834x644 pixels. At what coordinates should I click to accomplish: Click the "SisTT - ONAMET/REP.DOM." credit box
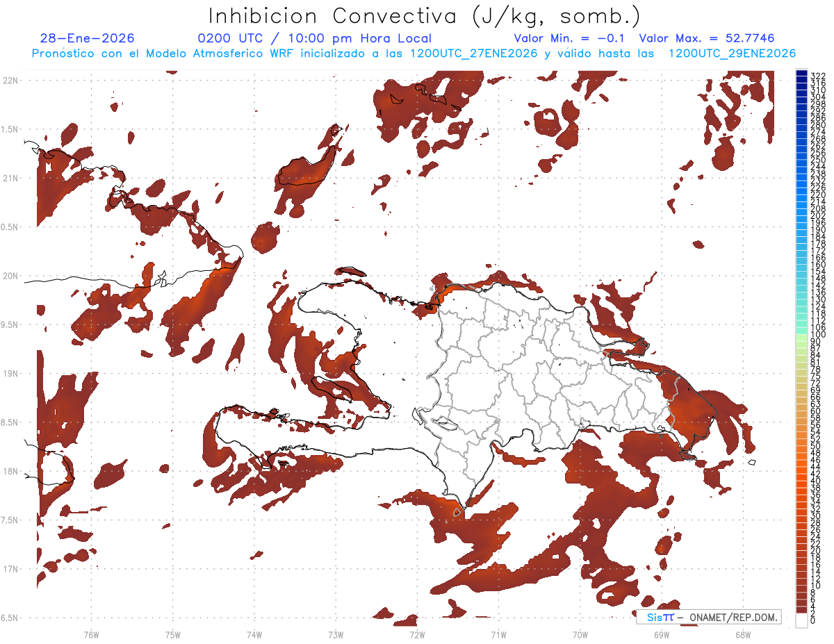coord(709,617)
